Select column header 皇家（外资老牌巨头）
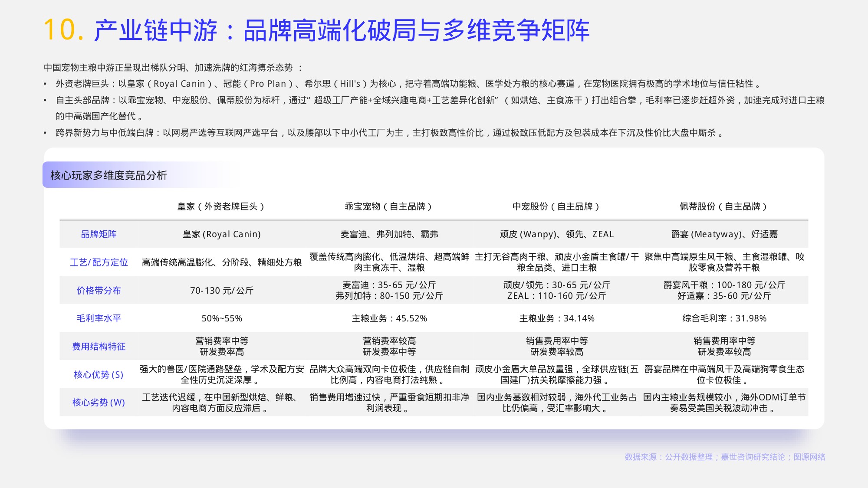Screen dimensions: 868x488 (221, 206)
